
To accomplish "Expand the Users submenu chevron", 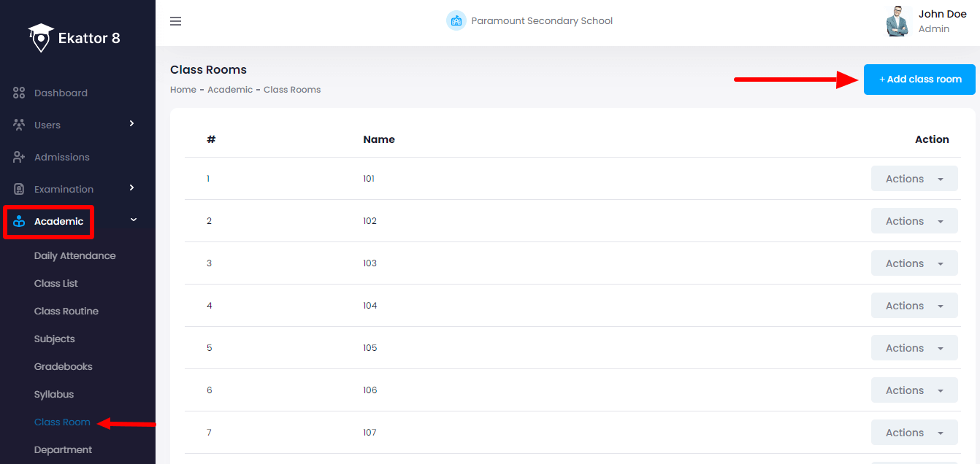I will pos(131,124).
